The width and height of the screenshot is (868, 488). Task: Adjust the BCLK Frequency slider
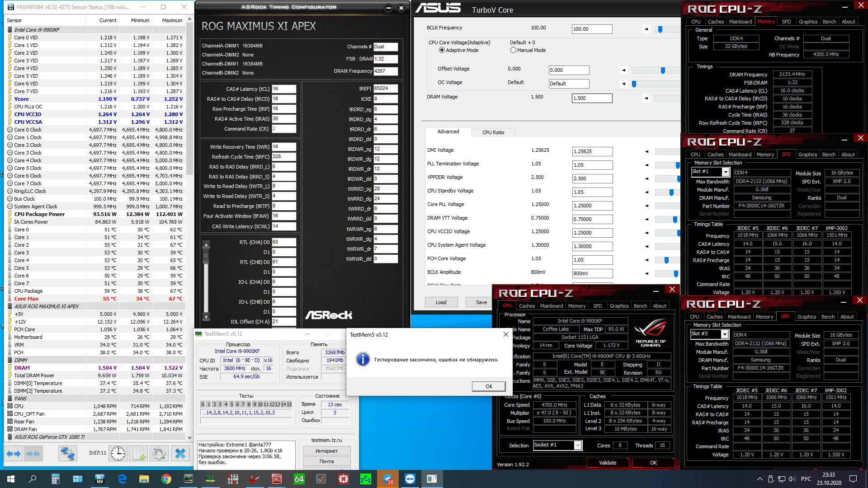tap(660, 29)
